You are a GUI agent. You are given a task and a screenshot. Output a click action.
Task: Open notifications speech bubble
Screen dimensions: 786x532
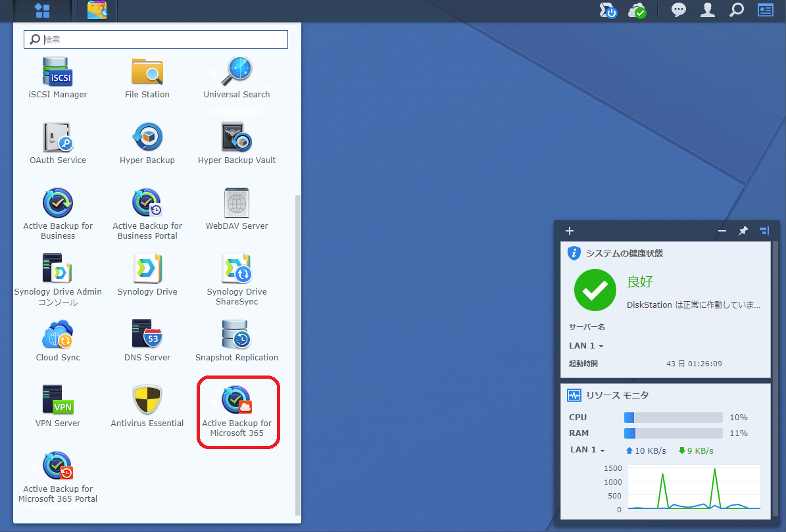678,10
